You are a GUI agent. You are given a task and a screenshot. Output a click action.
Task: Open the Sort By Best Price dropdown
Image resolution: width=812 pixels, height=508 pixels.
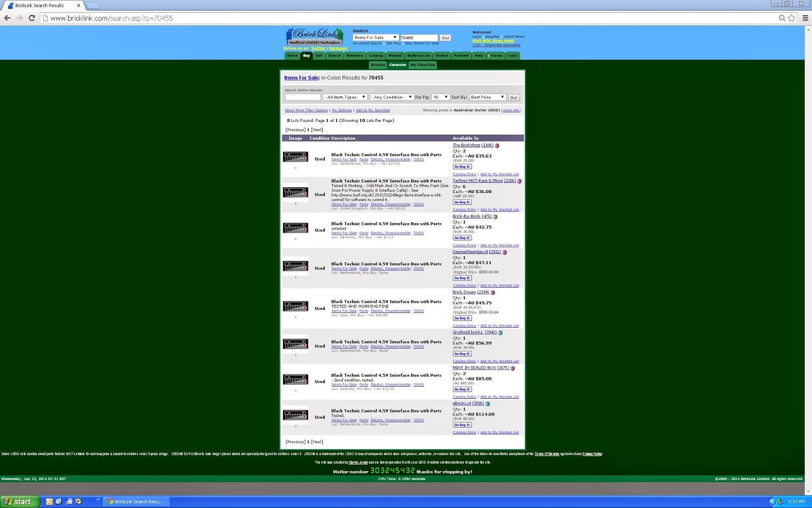click(487, 97)
